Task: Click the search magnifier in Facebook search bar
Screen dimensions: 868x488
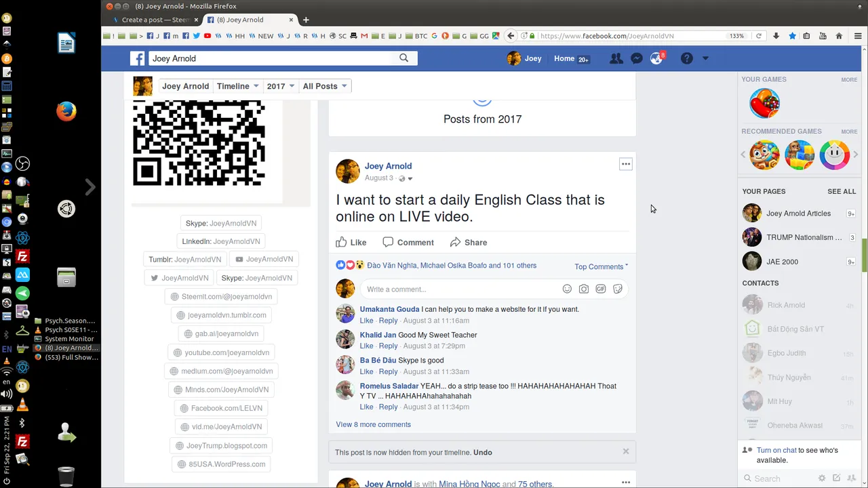Action: pos(404,58)
